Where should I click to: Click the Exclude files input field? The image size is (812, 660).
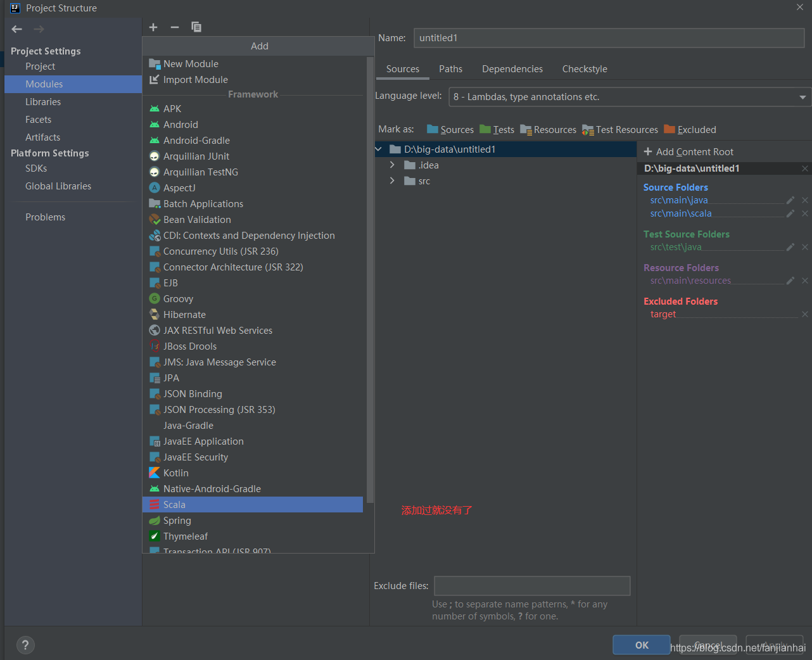(532, 586)
